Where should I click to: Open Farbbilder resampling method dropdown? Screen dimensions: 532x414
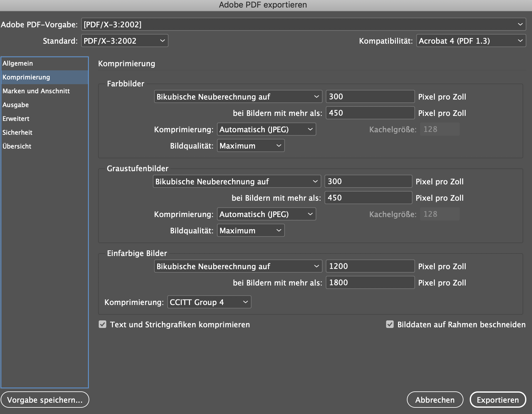[x=238, y=97]
